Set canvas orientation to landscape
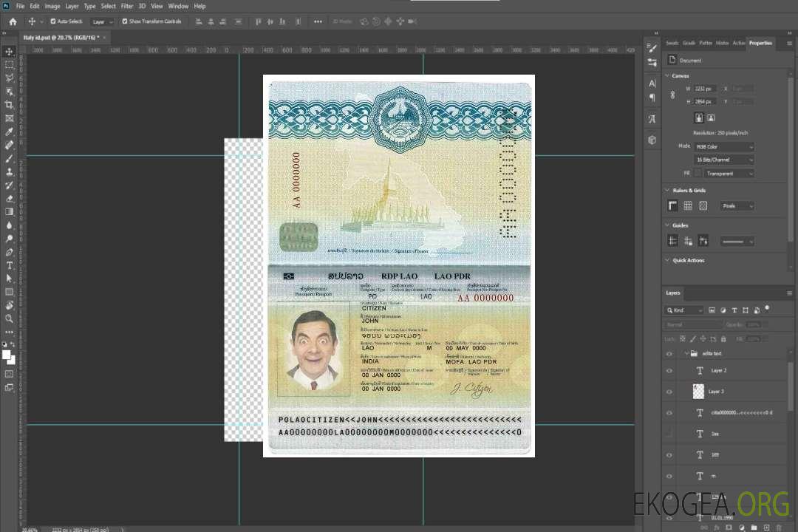Viewport: 798px width, 532px height. [x=711, y=118]
